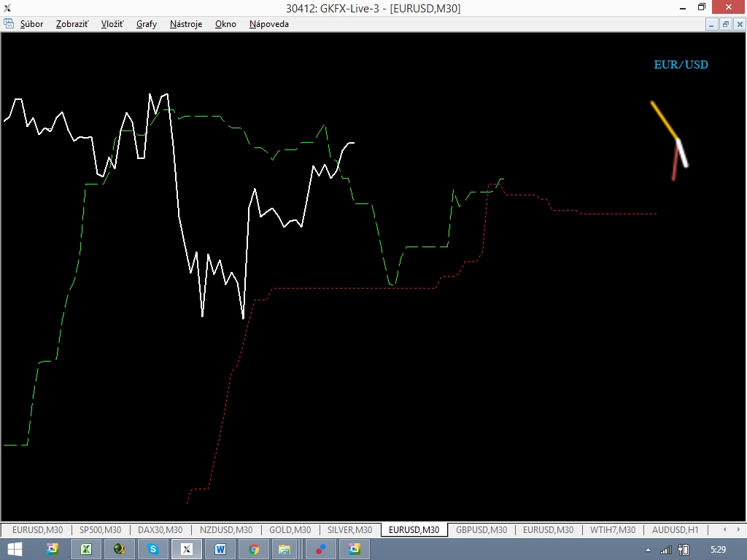Minimize the main GKFX-Live-3 window
This screenshot has width=747, height=560.
(683, 7)
